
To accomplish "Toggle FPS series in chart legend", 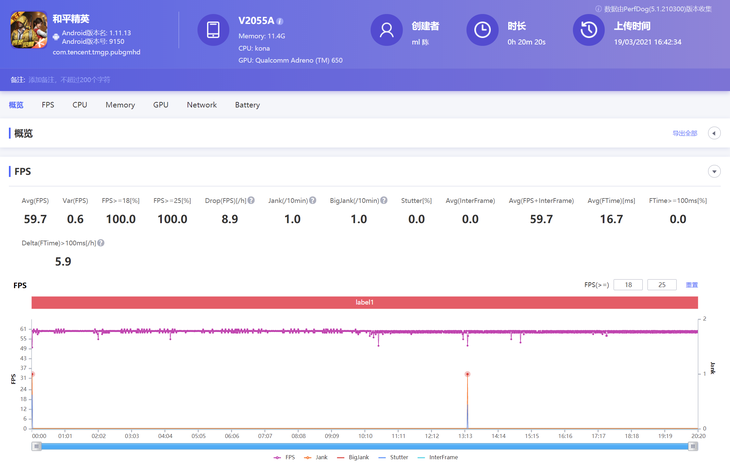I will click(285, 457).
